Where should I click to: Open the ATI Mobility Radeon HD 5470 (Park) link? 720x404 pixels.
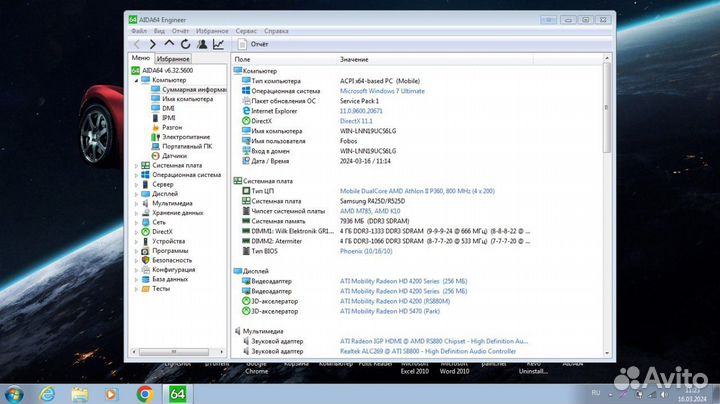click(389, 311)
